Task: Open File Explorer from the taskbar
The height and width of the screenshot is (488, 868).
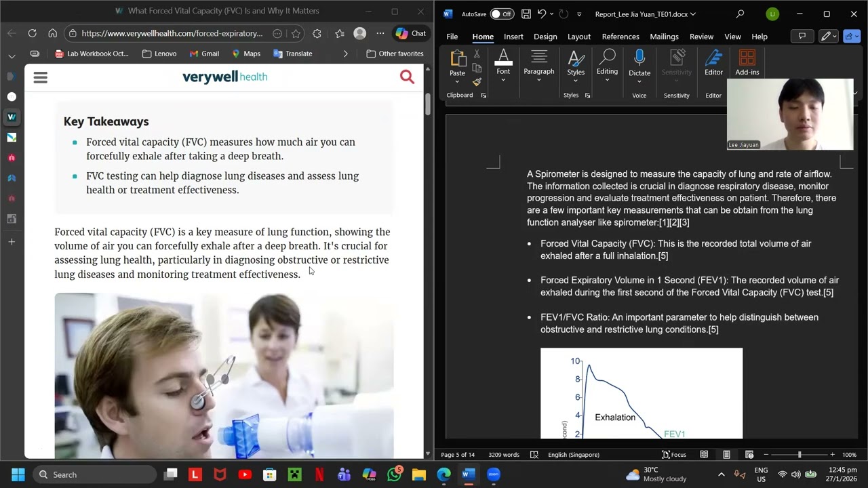Action: coord(419,474)
